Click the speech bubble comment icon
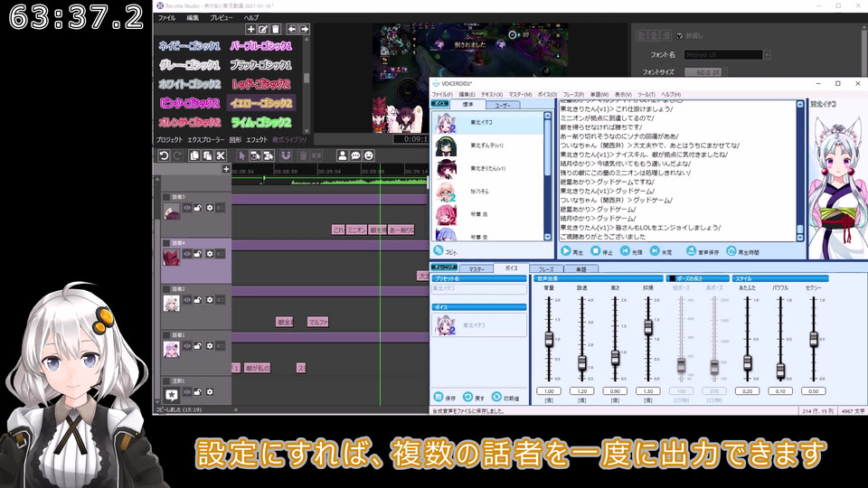This screenshot has height=488, width=868. coord(355,156)
